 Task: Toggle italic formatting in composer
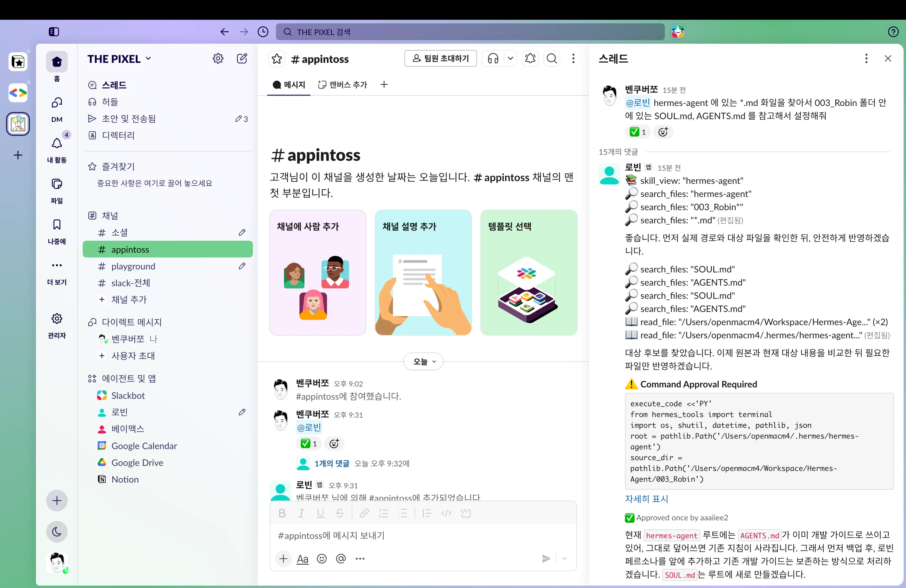tap(301, 513)
